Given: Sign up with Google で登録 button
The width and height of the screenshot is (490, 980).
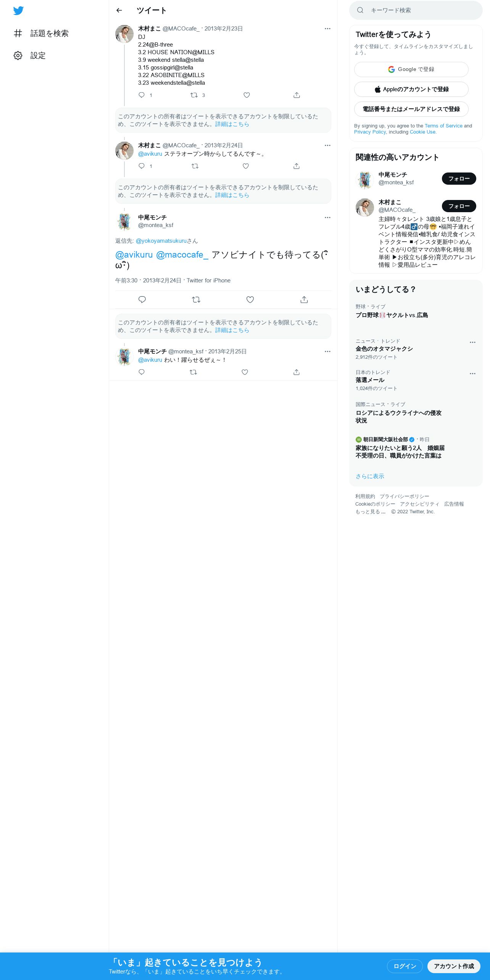Looking at the screenshot, I should tap(411, 69).
